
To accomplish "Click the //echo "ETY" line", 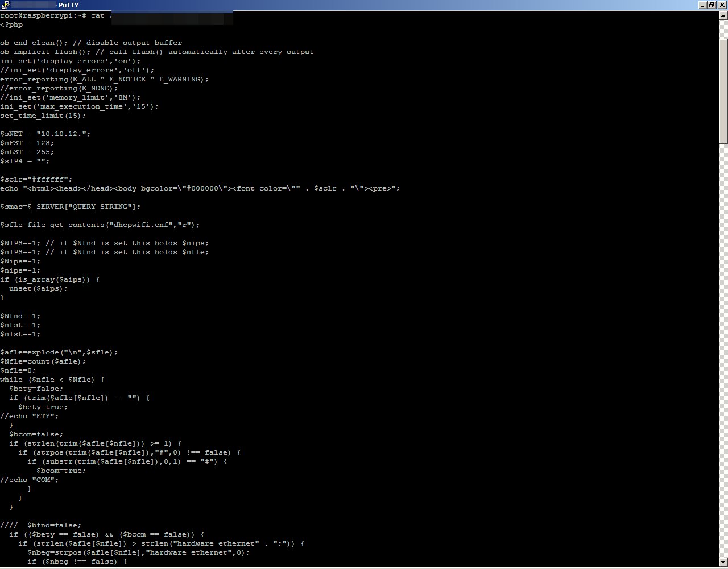I will coord(30,416).
